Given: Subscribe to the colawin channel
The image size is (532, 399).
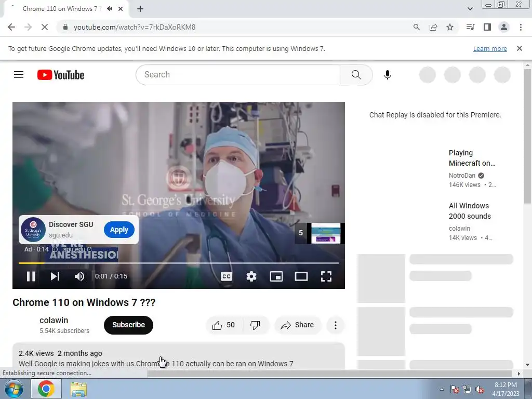Looking at the screenshot, I should tap(129, 325).
